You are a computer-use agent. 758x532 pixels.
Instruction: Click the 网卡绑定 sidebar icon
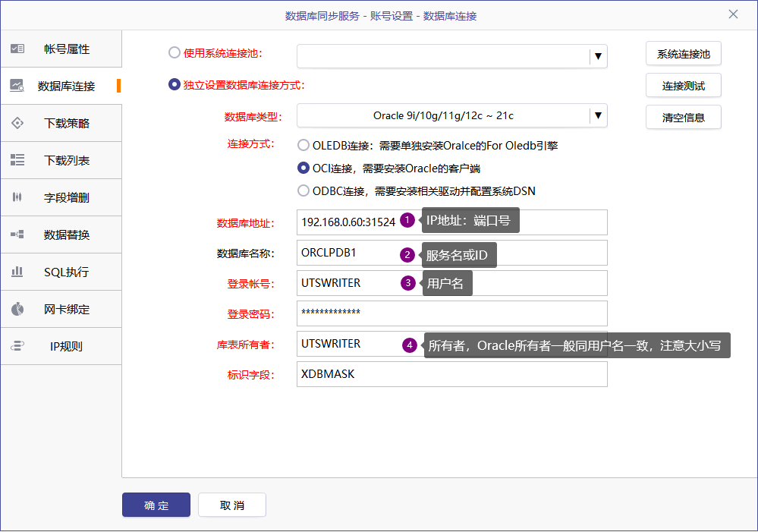[17, 309]
